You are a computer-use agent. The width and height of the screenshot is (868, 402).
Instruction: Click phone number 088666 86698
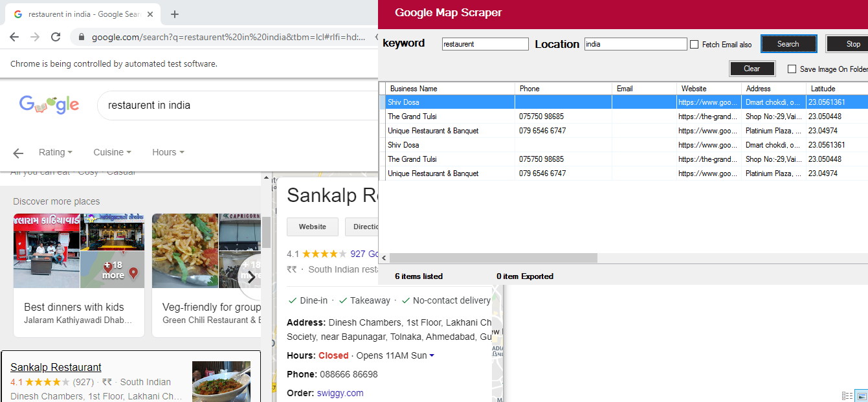[x=349, y=374]
